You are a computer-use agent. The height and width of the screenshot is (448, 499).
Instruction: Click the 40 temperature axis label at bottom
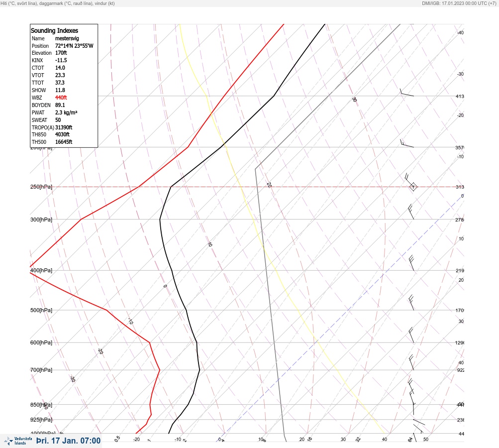point(385,440)
